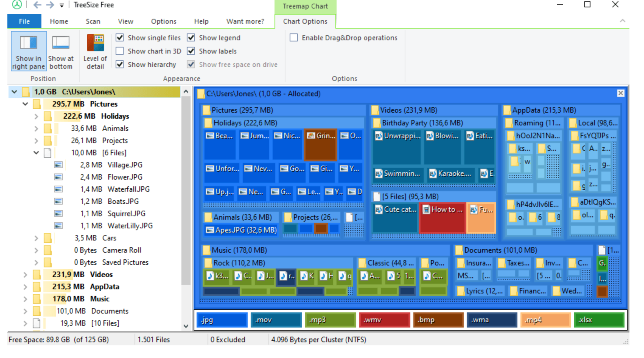Expand the Animals folder in tree
The height and width of the screenshot is (358, 644).
(x=36, y=128)
